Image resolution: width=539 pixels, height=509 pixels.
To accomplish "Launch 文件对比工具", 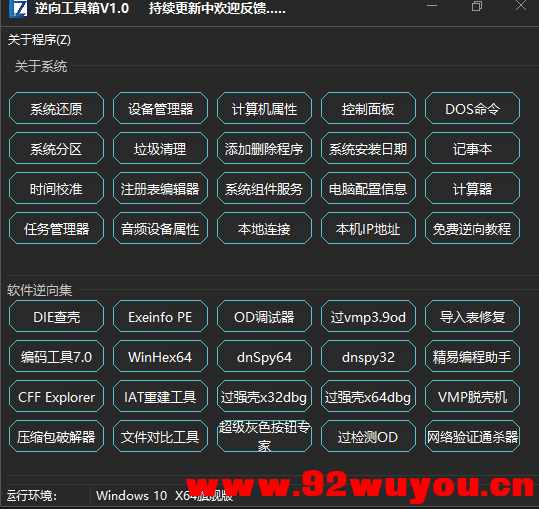I will click(161, 436).
